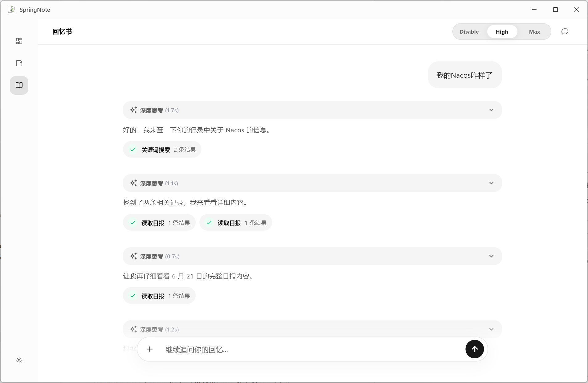Screen dimensions: 588x383
Task: Click text 好的，我来查一下你的记录中关于 Nacos 的信息
Action: pyautogui.click(x=197, y=130)
